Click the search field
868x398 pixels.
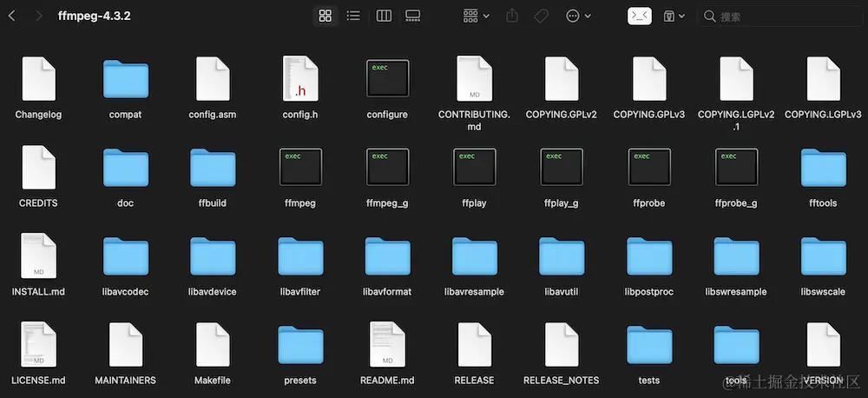(779, 17)
